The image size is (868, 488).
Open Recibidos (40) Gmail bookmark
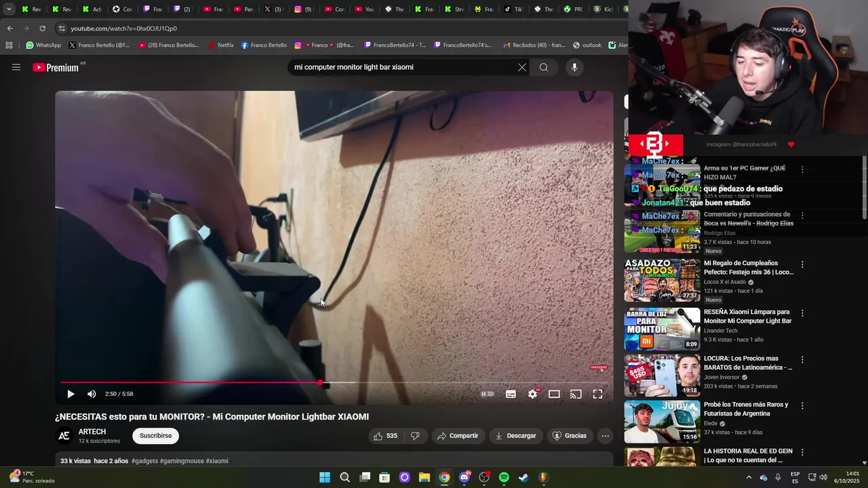(x=534, y=45)
